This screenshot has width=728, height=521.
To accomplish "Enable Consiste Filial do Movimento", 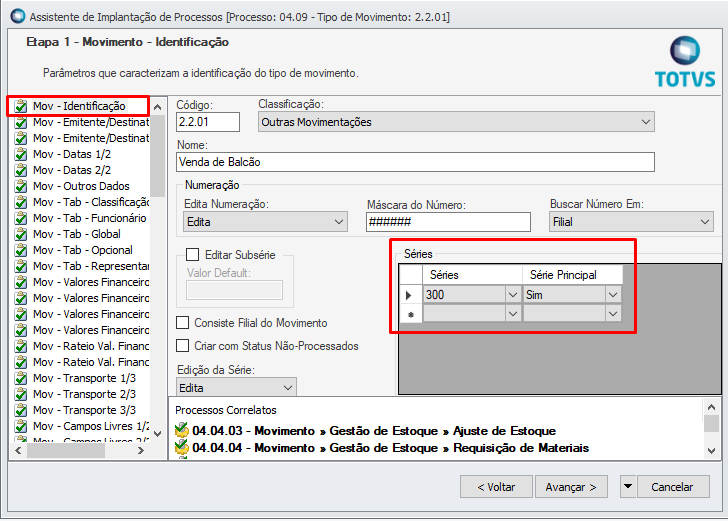I will pyautogui.click(x=182, y=323).
